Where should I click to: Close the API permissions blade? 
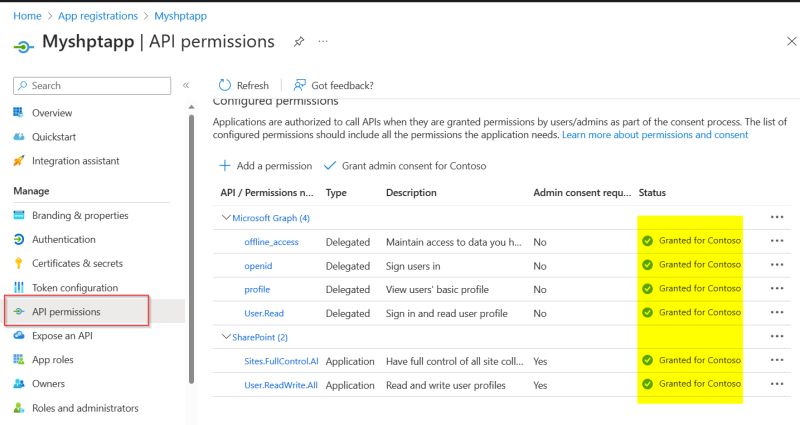coord(791,41)
